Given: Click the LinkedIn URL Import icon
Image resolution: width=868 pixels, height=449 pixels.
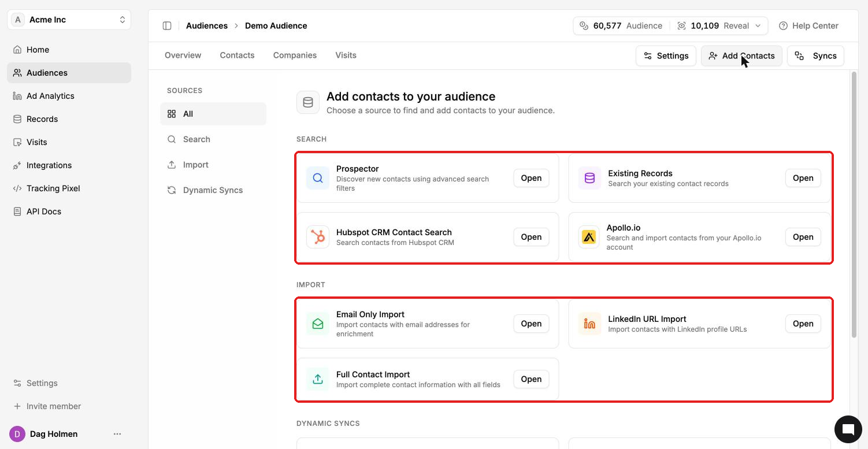Looking at the screenshot, I should [x=589, y=324].
